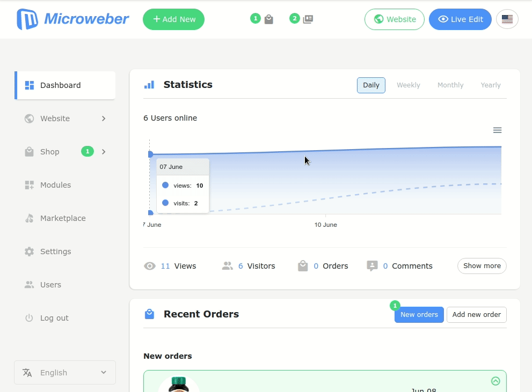Click the Website button in header
The image size is (532, 392).
[394, 19]
